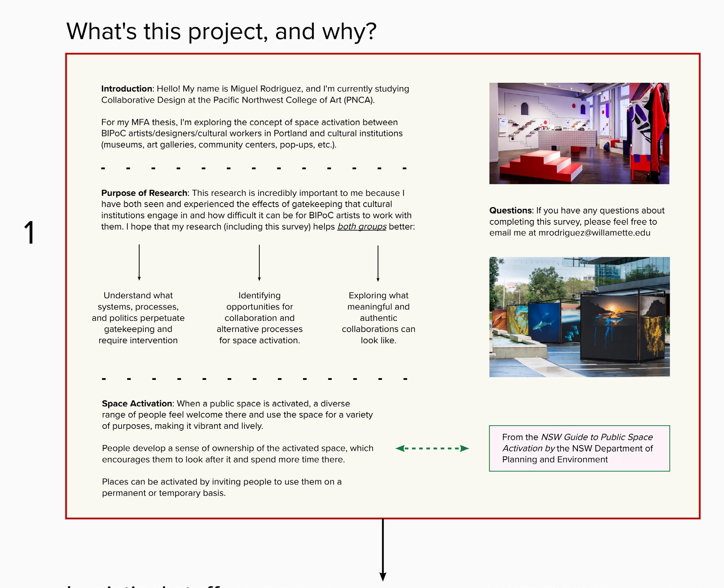This screenshot has height=588, width=724.
Task: Click 'Identifying opportunities for collaboration' text block
Action: click(x=259, y=318)
